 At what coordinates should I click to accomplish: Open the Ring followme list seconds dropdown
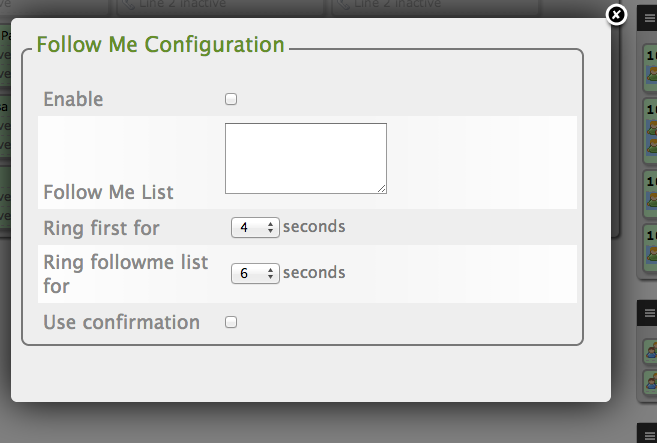click(x=255, y=274)
